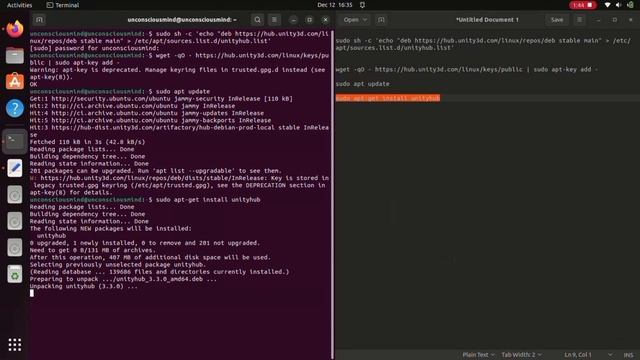Select the Terminal icon in dock
640x360 pixels.
click(x=15, y=141)
